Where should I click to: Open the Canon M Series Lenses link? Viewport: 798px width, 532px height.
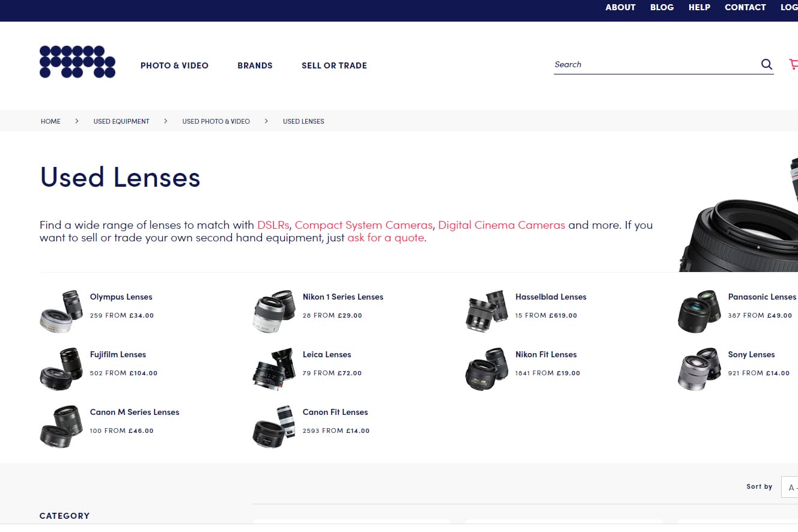(135, 412)
